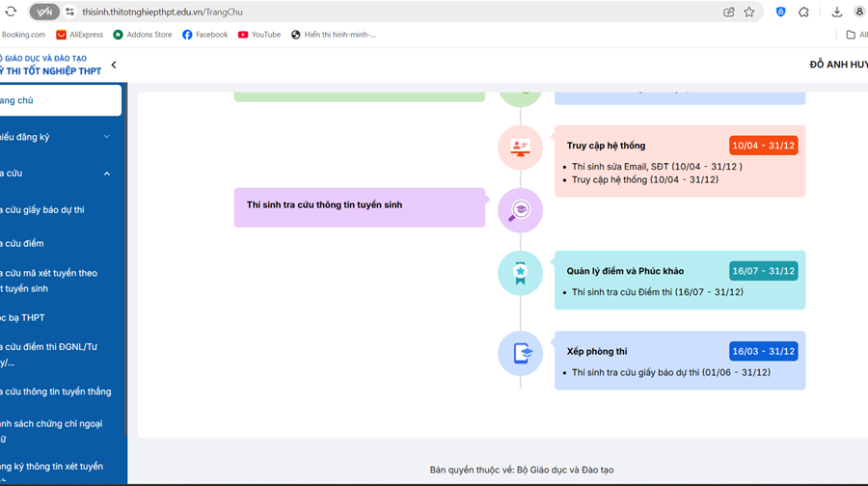The width and height of the screenshot is (868, 486).
Task: Reload the page with the refresh icon
Action: [x=12, y=12]
